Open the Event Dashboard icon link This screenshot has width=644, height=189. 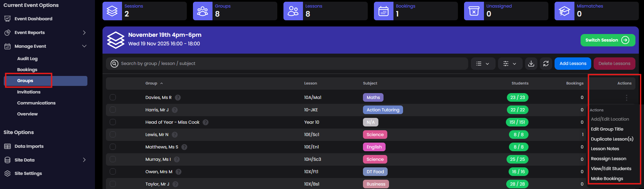pos(7,19)
